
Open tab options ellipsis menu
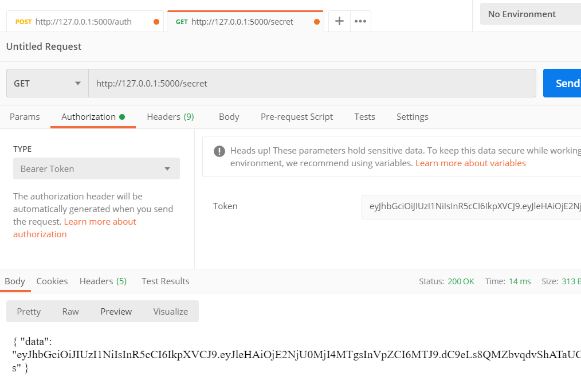click(360, 21)
